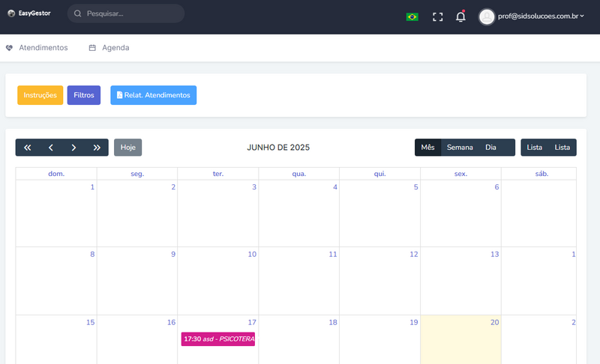Select highlighted day 20 in the calendar
The image size is (600, 364).
click(x=495, y=322)
